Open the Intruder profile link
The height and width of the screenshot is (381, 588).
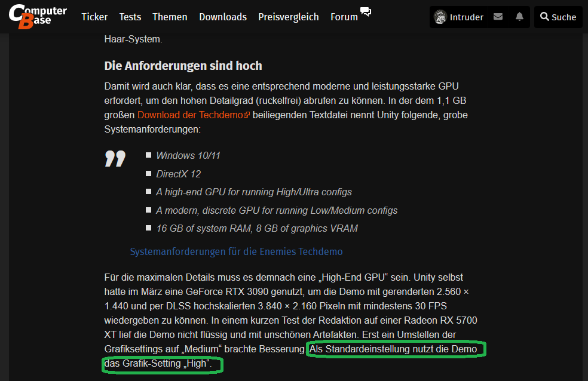(x=467, y=17)
